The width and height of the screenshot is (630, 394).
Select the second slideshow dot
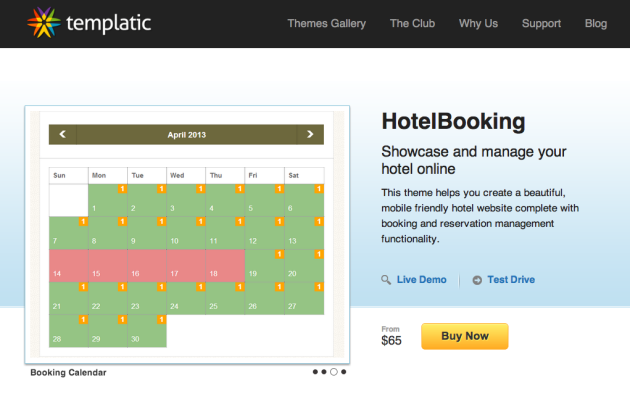(324, 372)
